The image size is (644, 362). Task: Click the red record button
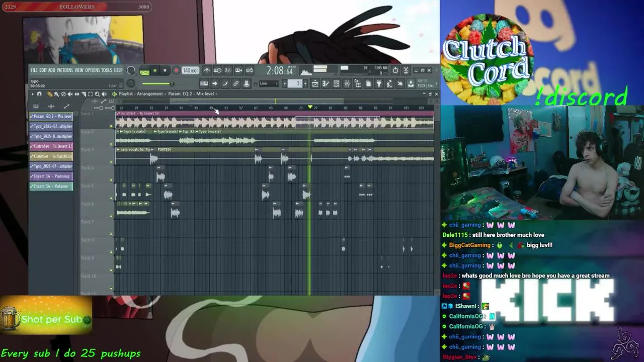pos(176,70)
